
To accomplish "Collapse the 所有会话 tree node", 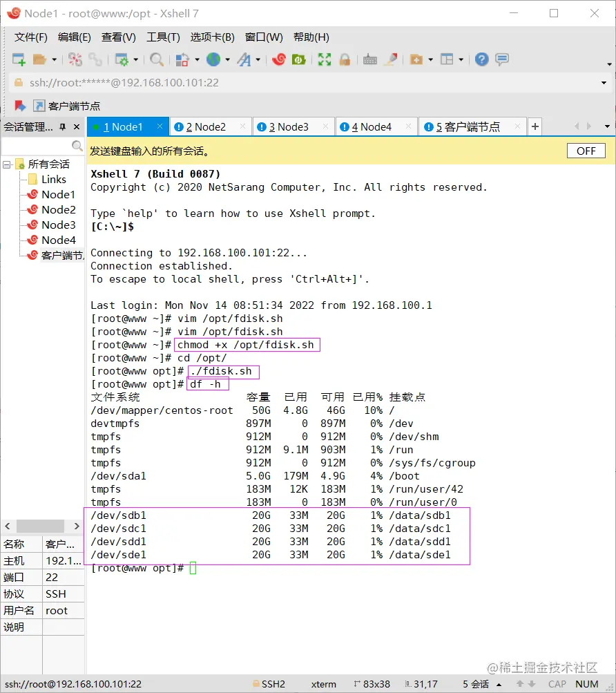I will (x=6, y=164).
